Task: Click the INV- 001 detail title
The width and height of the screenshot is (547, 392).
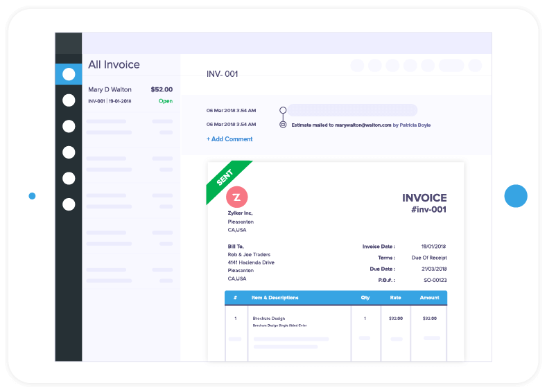Action: [x=223, y=74]
